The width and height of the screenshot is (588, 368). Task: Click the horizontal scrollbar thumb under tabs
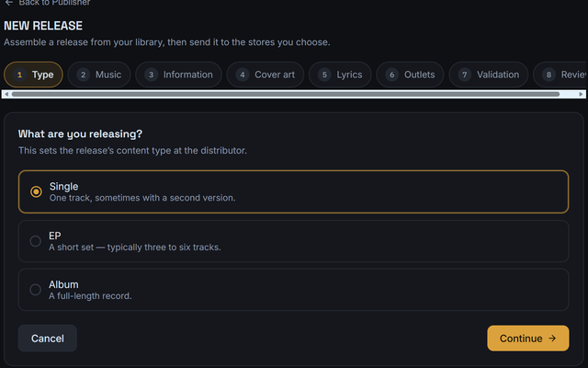(286, 94)
